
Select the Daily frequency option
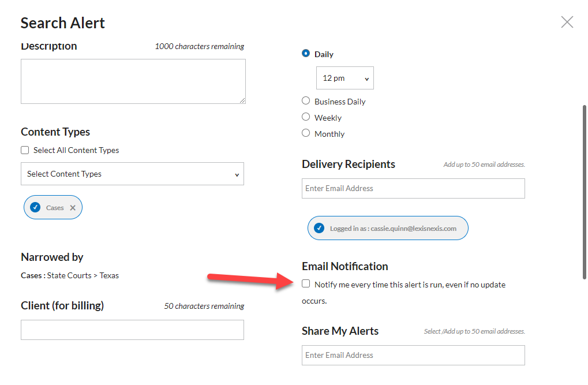tap(306, 53)
